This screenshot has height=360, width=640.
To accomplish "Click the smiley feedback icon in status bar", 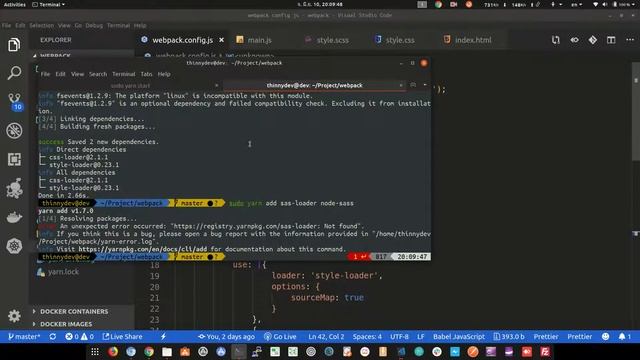I will [605, 337].
